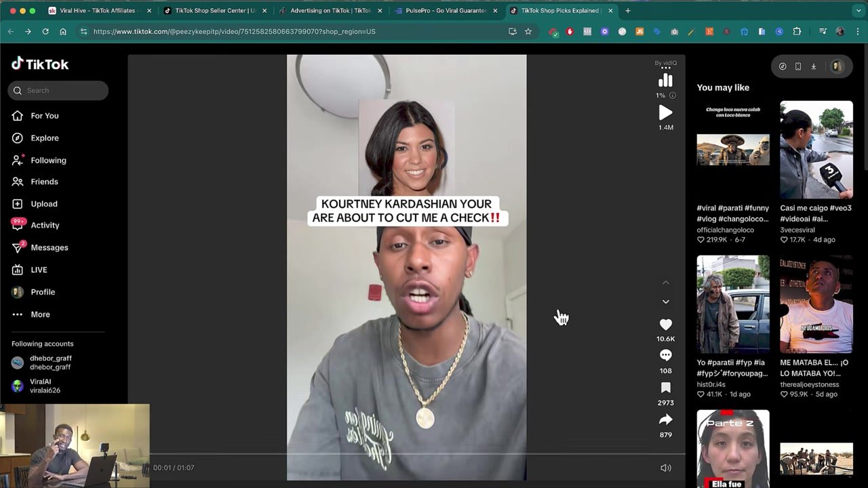The height and width of the screenshot is (488, 868).
Task: Click the share arrow icon
Action: [x=665, y=420]
